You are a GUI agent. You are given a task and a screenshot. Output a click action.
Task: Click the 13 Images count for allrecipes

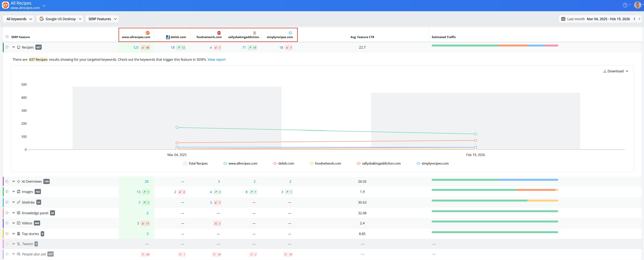point(139,192)
